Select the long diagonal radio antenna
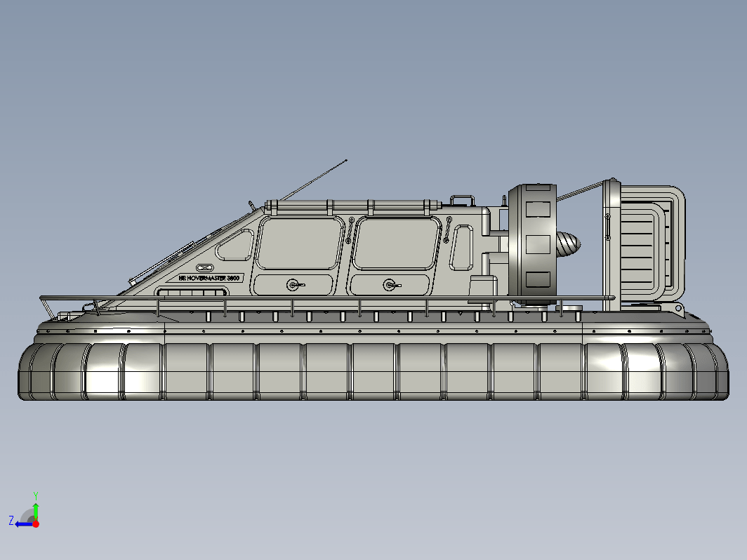 point(313,180)
